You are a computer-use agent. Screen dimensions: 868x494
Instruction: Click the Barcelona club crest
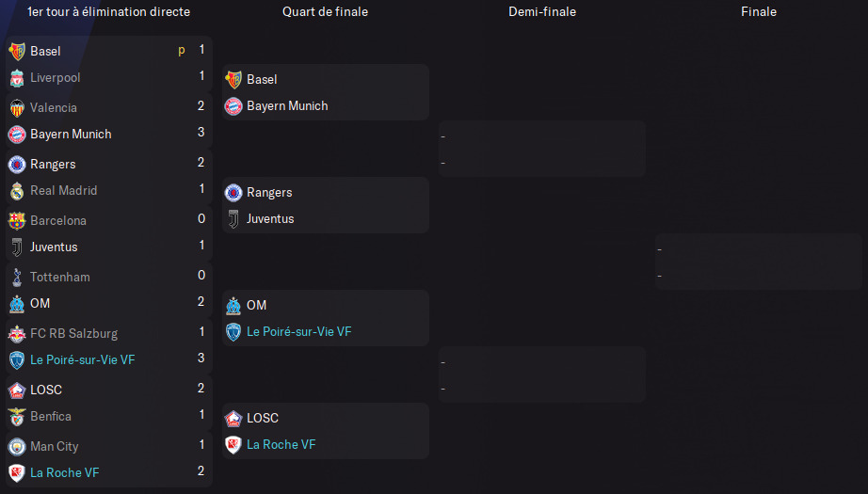(16, 220)
